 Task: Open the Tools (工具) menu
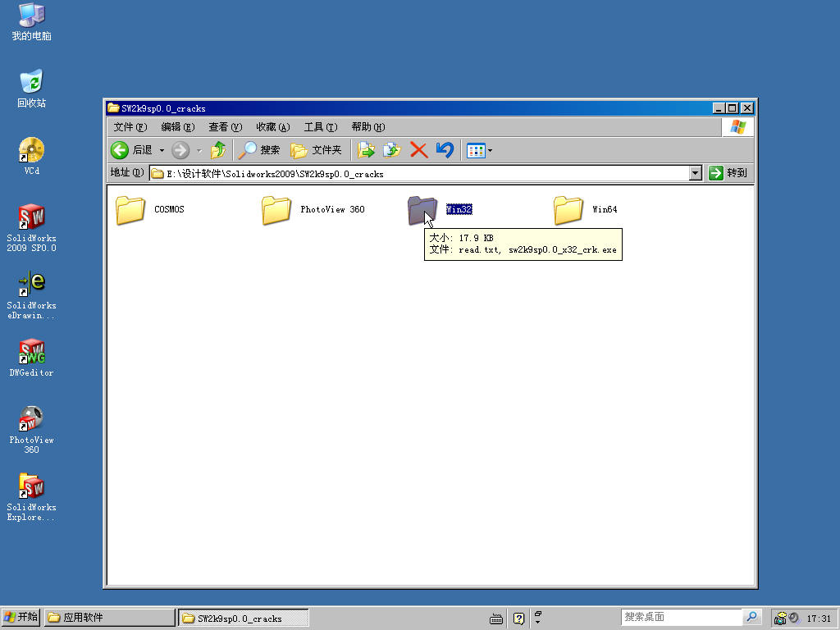(x=321, y=127)
